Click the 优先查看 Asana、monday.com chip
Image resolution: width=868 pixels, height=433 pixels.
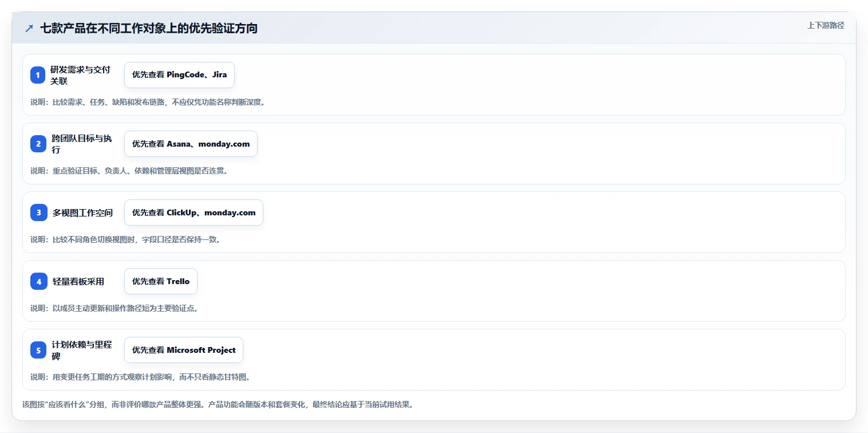click(191, 144)
